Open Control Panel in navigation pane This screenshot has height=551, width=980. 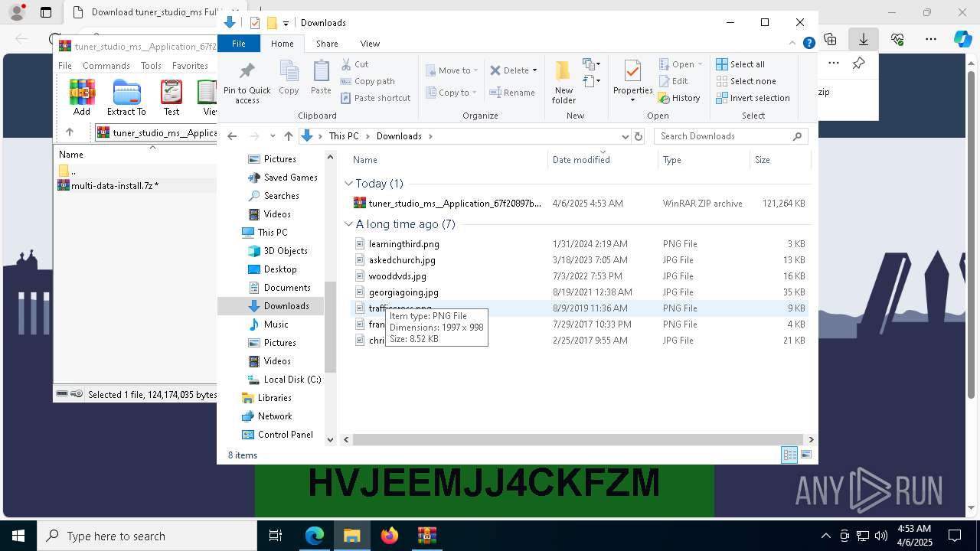[277, 435]
